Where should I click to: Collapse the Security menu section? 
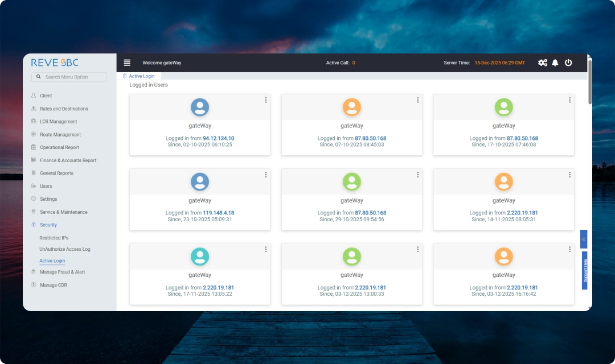click(48, 225)
